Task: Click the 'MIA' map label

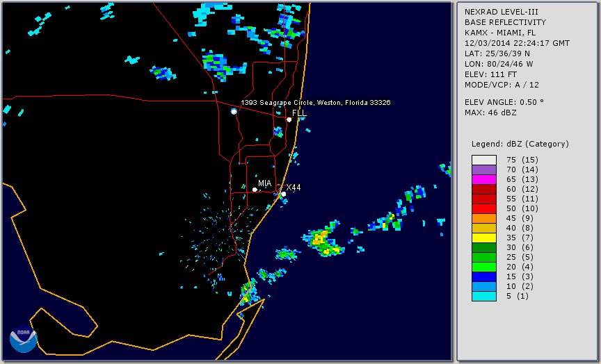Action: point(264,183)
